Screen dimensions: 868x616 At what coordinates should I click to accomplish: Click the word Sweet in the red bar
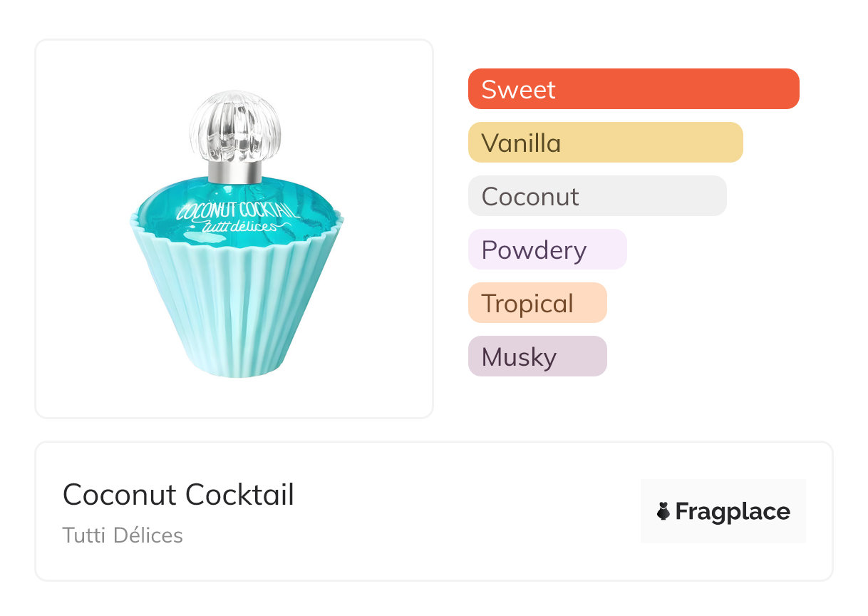pos(518,90)
